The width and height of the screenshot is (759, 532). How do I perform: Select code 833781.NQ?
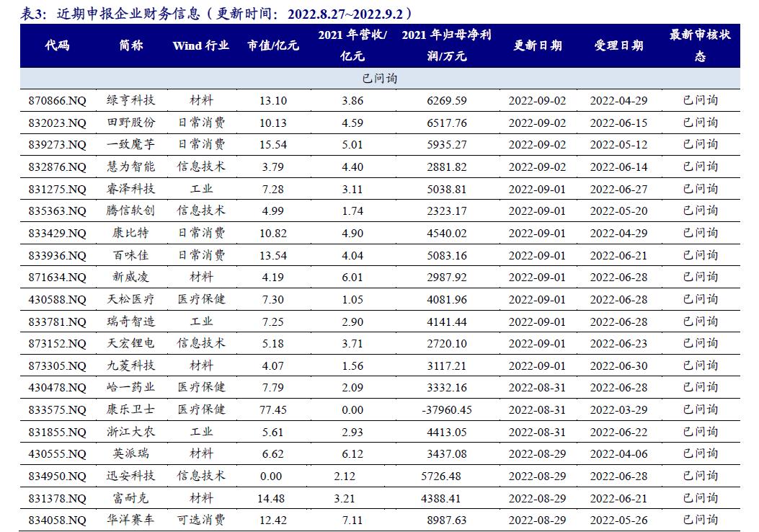pos(57,322)
